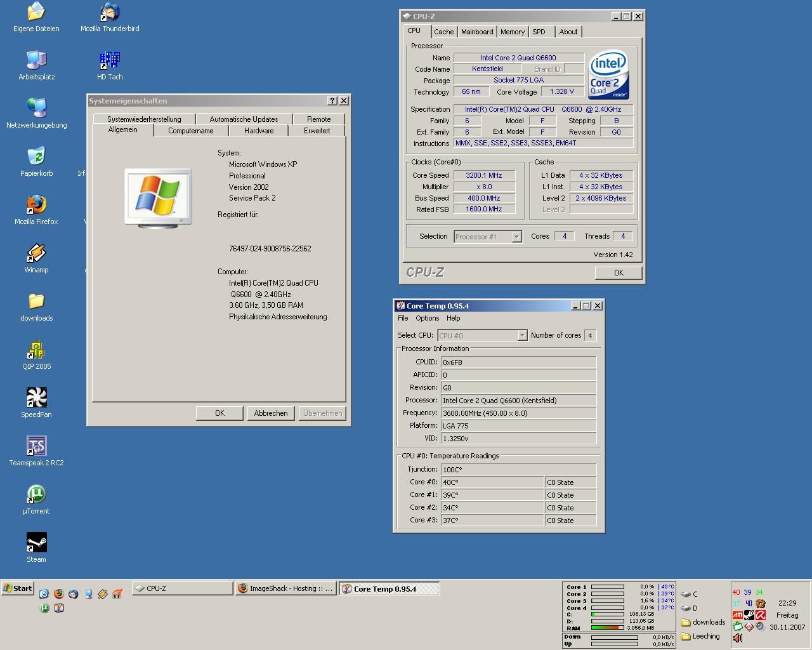Click Abbrechen in the Systemeigenschaften dialog
Image resolution: width=812 pixels, height=650 pixels.
pos(271,413)
